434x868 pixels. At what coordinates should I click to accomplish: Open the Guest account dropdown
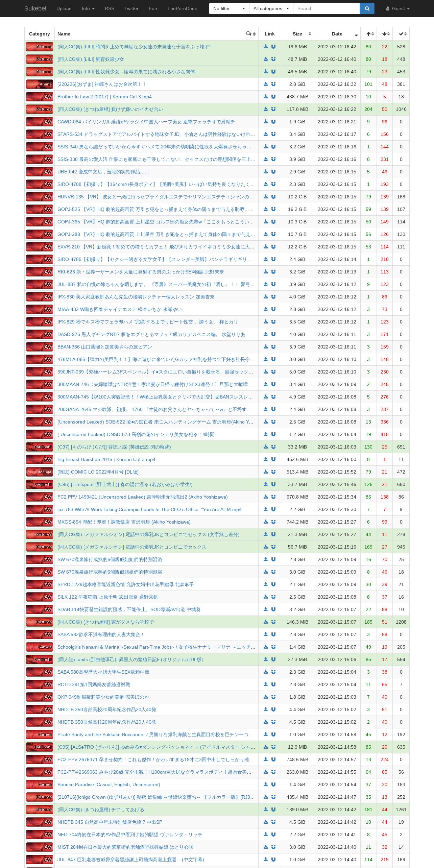(x=398, y=8)
